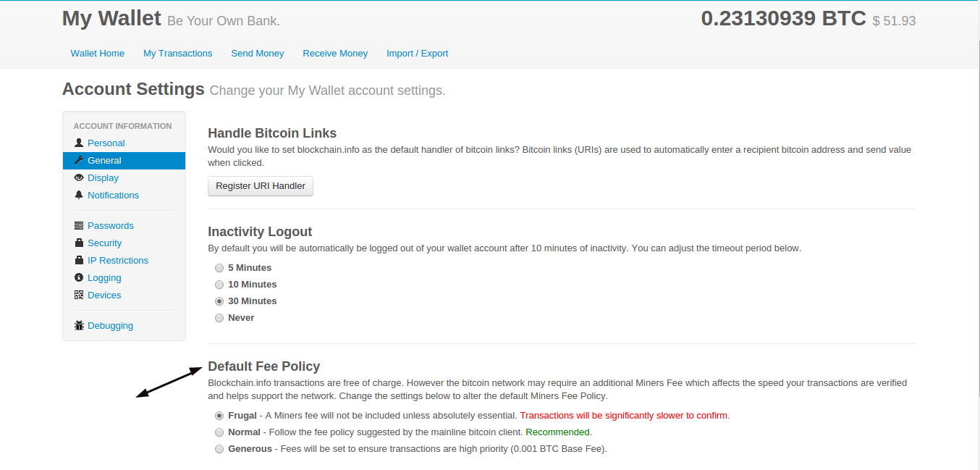The image size is (980, 470).
Task: Click the $ 51.93 balance value
Action: pos(894,21)
